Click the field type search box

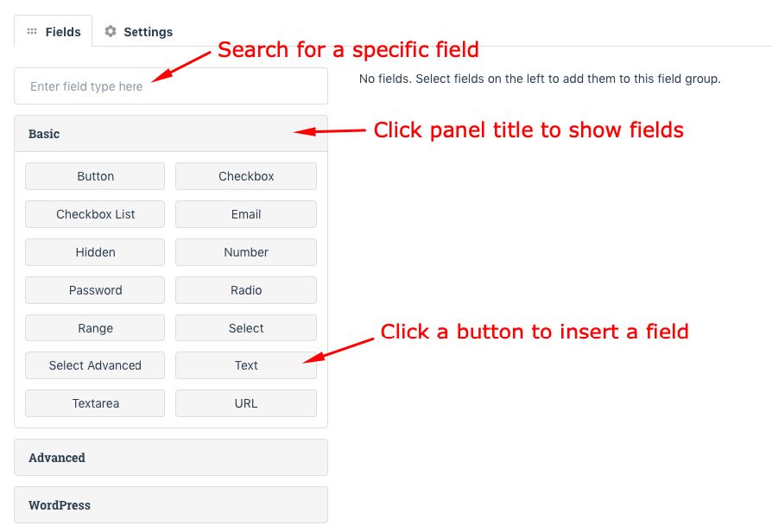pos(170,86)
